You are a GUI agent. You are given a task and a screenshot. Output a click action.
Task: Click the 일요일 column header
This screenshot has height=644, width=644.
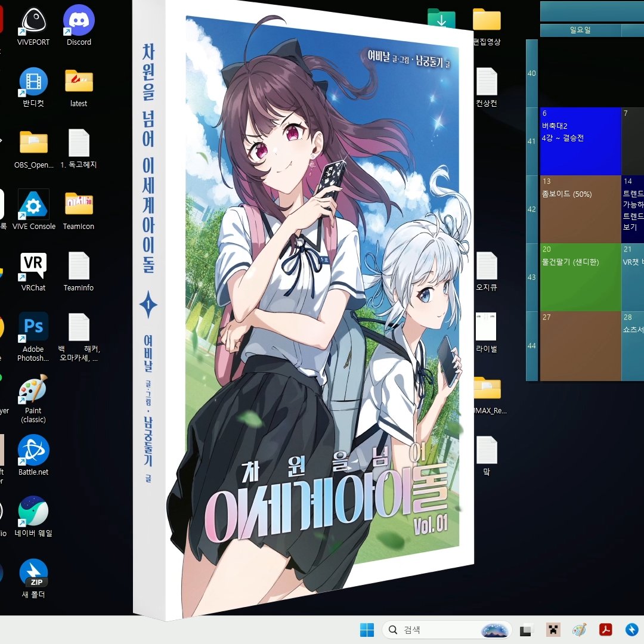click(580, 30)
